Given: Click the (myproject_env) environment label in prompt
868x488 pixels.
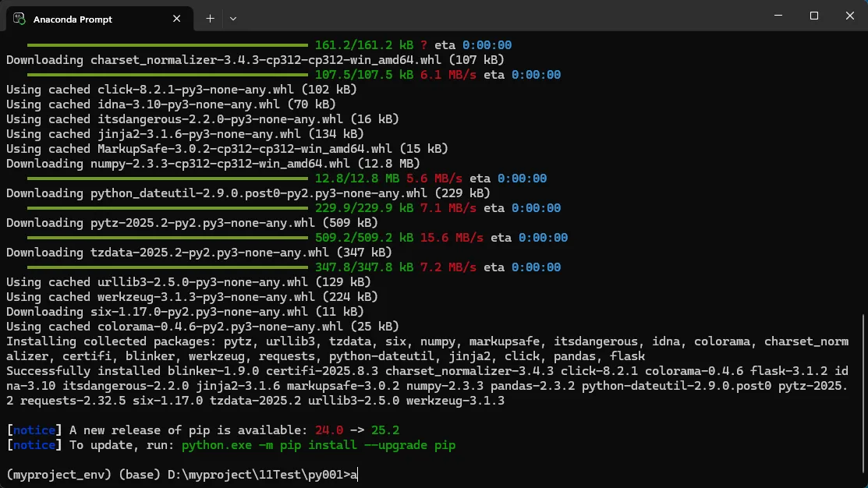Looking at the screenshot, I should point(58,475).
